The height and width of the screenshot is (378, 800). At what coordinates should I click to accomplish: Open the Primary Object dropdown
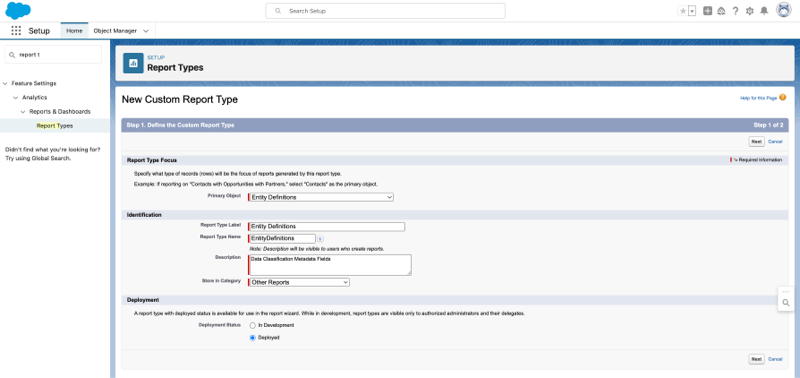(321, 197)
